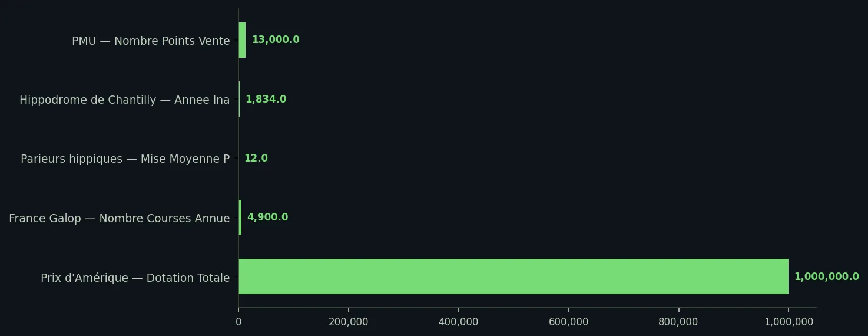The height and width of the screenshot is (336, 868).
Task: Click the PMU — Nombre Points Vente label
Action: 151,41
